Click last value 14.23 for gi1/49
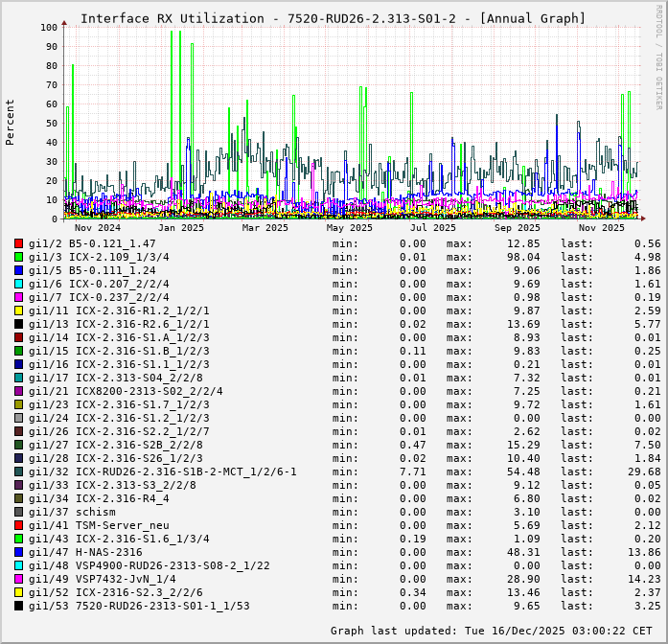Viewport: 668px width, 644px height. [x=644, y=579]
